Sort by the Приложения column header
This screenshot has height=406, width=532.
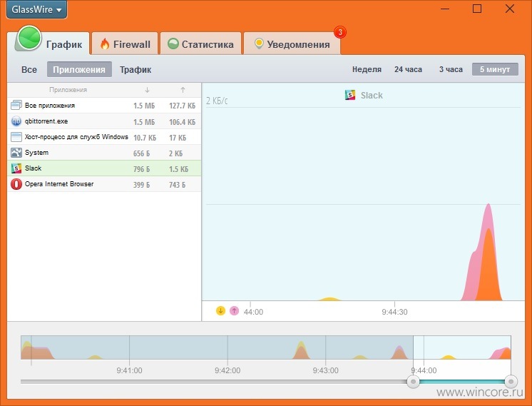(68, 90)
